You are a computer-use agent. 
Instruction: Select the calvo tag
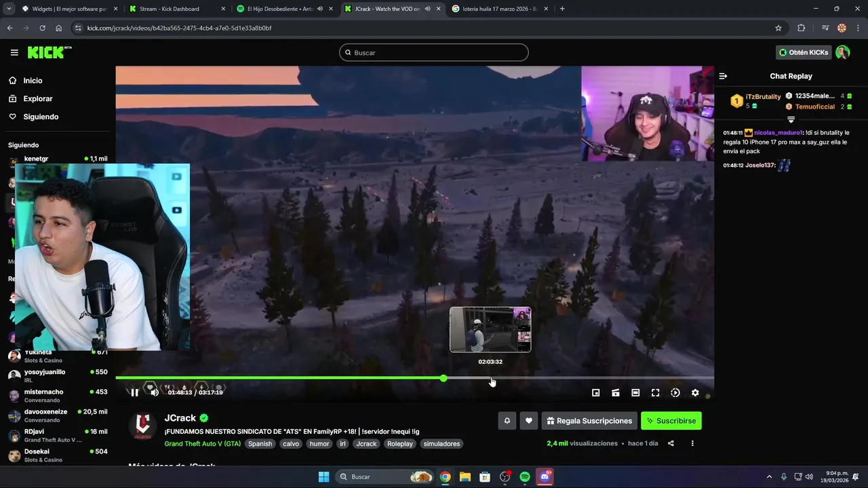tap(291, 444)
